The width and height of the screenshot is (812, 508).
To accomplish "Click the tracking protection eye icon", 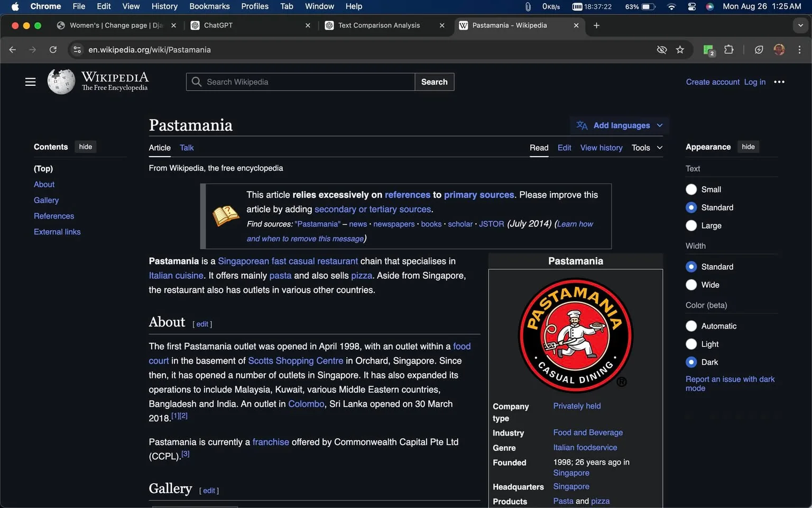I will click(661, 49).
